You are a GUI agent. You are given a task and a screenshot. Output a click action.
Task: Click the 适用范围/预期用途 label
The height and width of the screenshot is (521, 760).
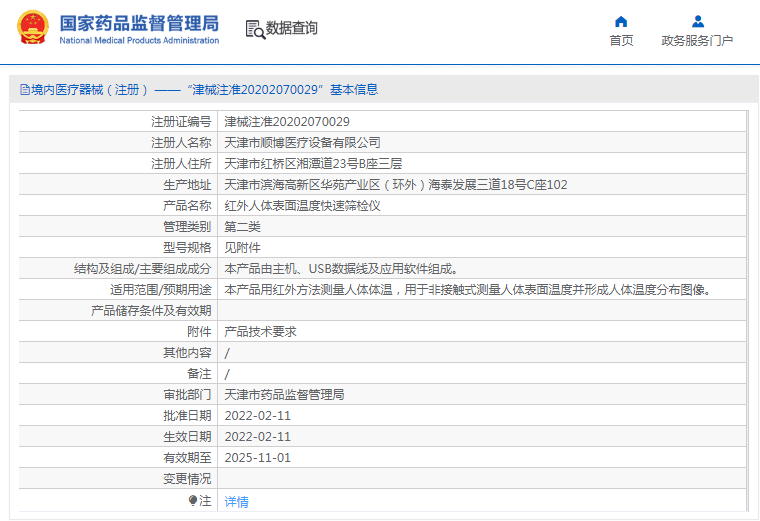point(160,290)
